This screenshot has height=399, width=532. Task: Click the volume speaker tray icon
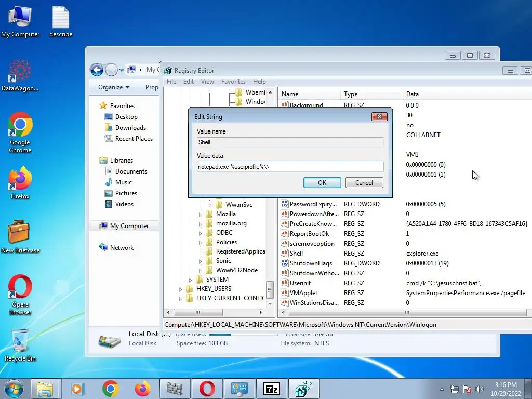pyautogui.click(x=480, y=389)
